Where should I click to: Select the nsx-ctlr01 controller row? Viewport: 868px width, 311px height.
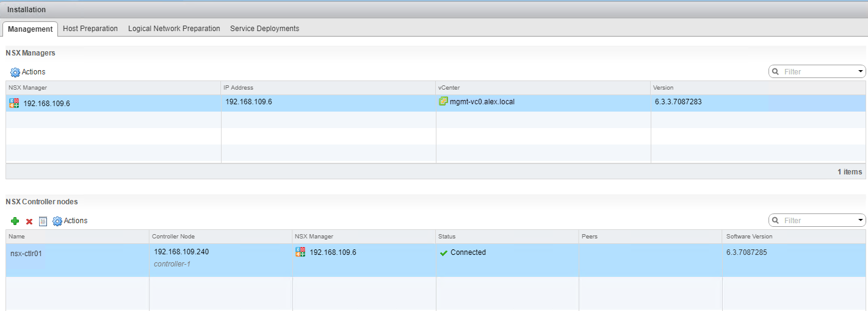24,253
